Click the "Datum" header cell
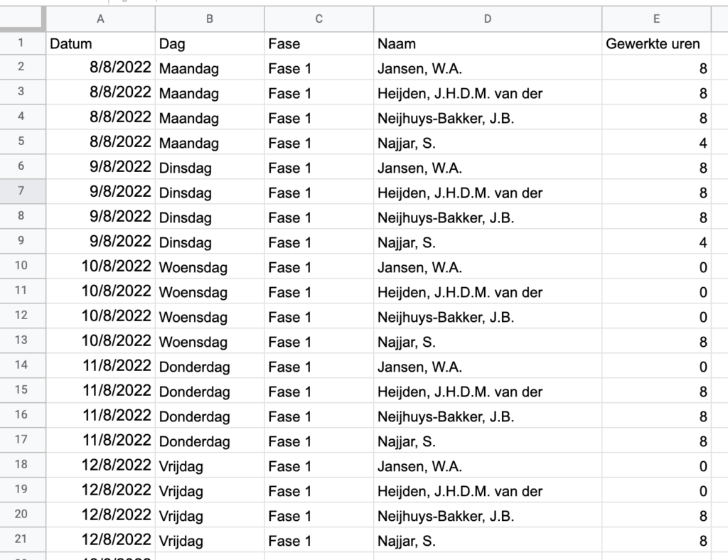This screenshot has height=560, width=728. coord(100,44)
